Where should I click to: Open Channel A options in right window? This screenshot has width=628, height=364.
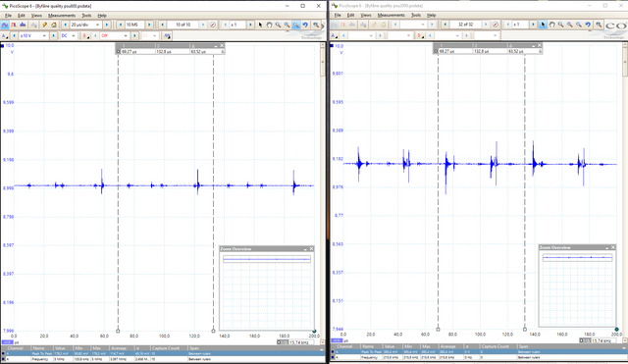pos(335,35)
